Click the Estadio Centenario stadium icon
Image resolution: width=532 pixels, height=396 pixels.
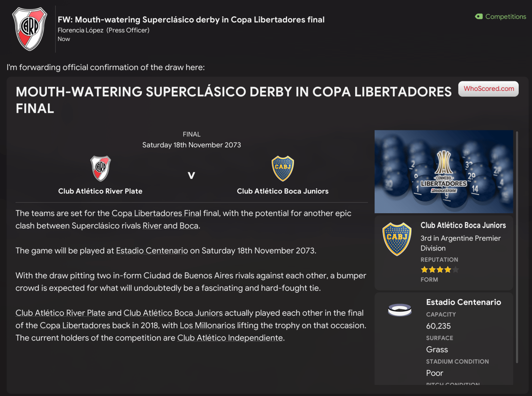400,310
